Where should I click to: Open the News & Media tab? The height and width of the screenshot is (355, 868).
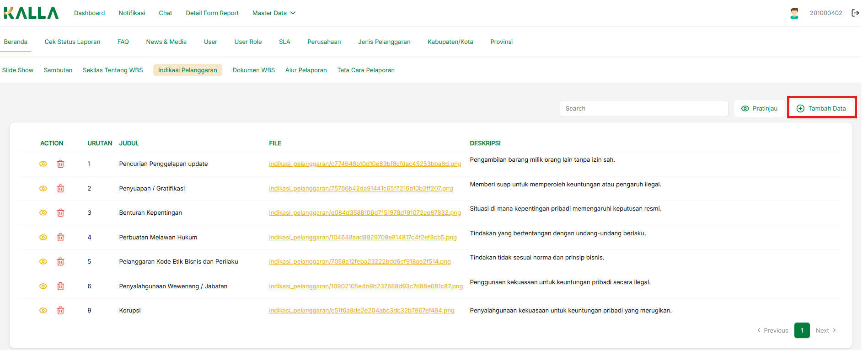166,42
